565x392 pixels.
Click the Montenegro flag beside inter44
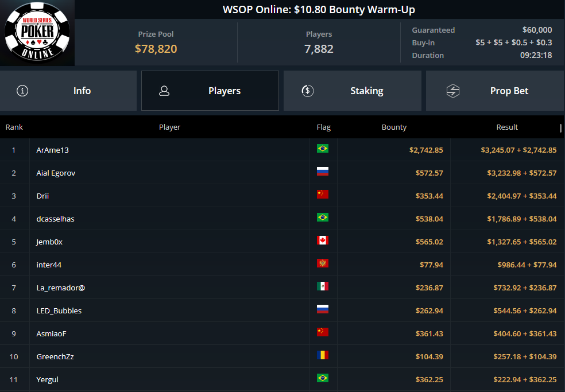tap(322, 264)
